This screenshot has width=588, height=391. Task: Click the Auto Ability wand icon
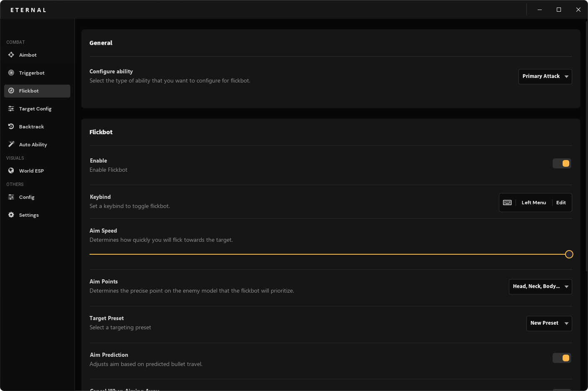(11, 144)
